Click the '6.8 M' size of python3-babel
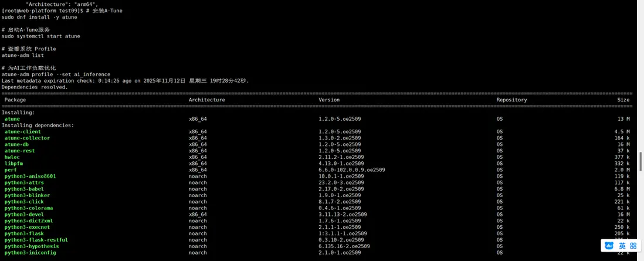Screen dimensions: 644x261 622,189
